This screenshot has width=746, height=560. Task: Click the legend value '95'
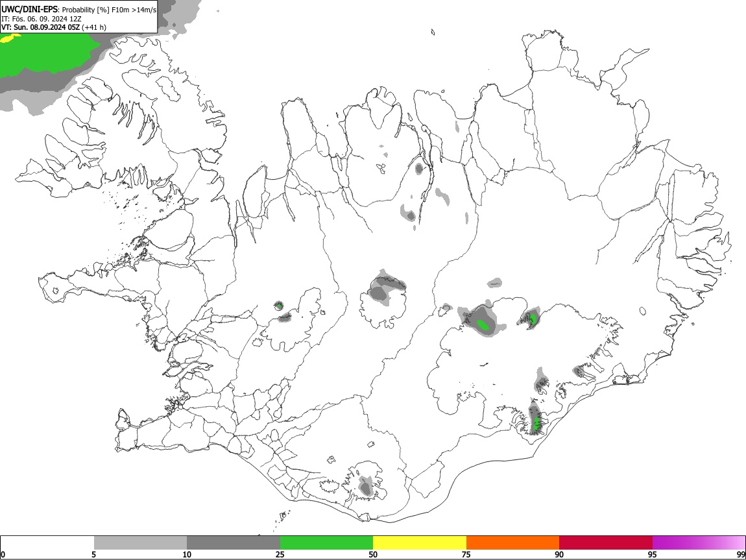tap(653, 555)
